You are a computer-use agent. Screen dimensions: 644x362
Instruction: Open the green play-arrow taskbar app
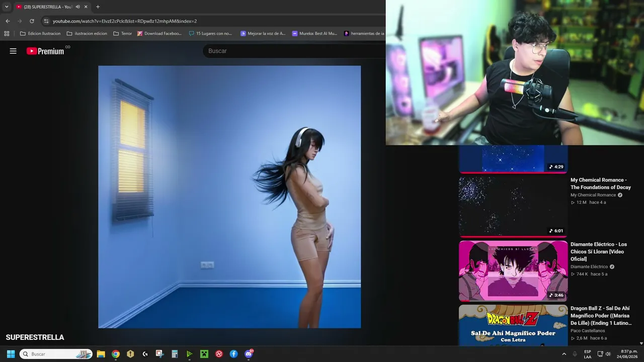[x=189, y=354]
